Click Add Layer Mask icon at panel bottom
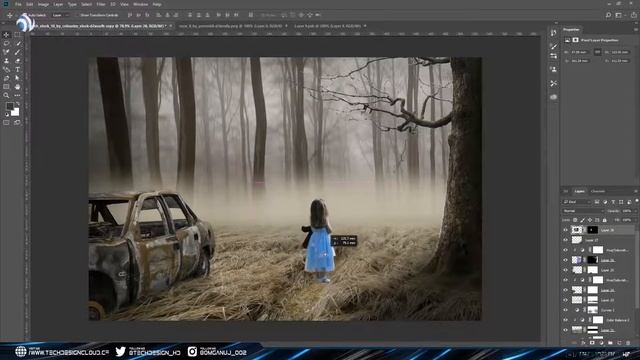This screenshot has width=640, height=360. [592, 343]
